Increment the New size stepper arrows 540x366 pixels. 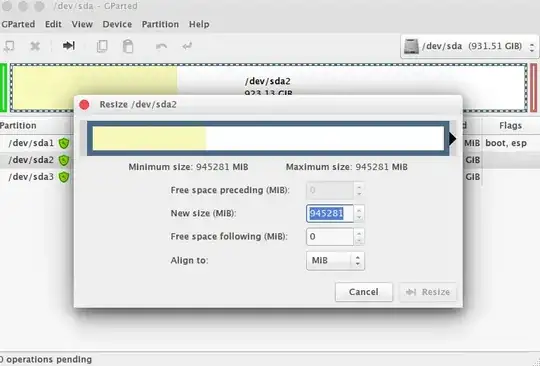[359, 210]
